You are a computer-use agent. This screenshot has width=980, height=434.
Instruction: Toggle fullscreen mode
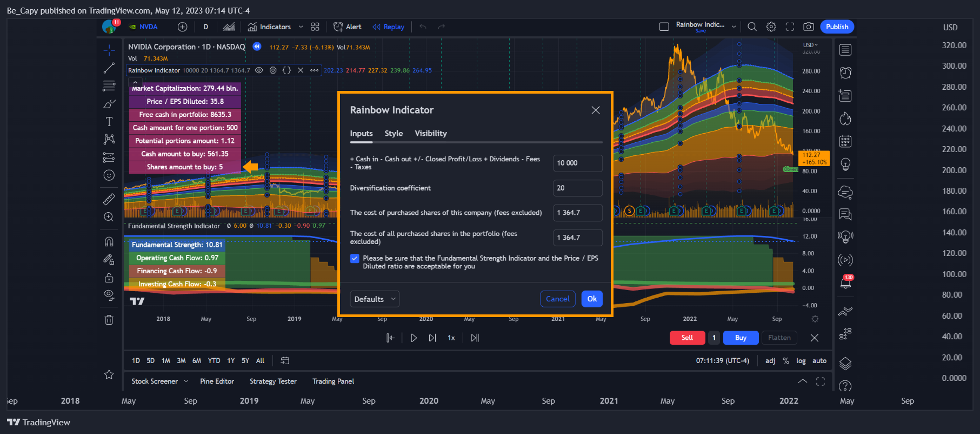pos(790,27)
